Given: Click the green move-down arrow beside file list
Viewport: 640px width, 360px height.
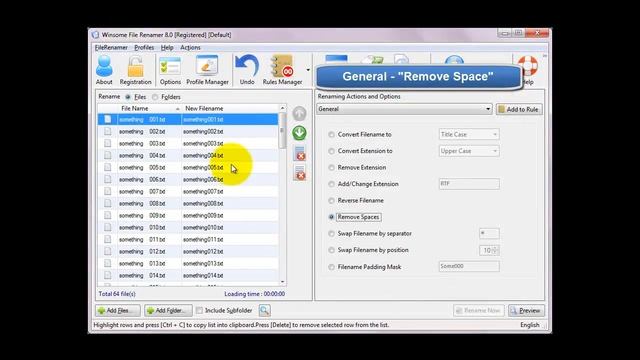Looking at the screenshot, I should [299, 133].
